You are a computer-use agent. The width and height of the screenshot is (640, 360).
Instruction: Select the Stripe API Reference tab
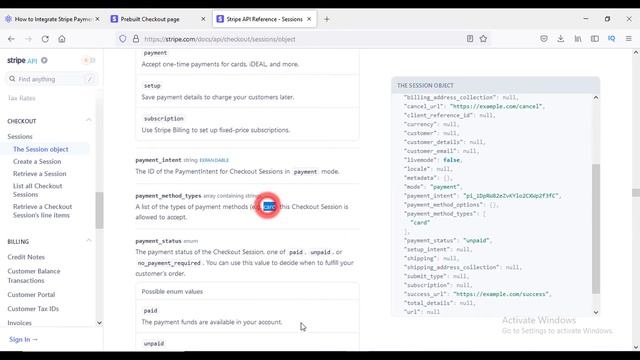264,19
